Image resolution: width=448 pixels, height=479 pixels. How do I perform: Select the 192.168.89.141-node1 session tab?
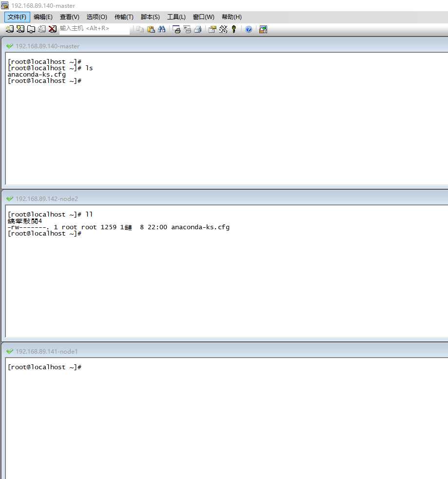coord(47,352)
